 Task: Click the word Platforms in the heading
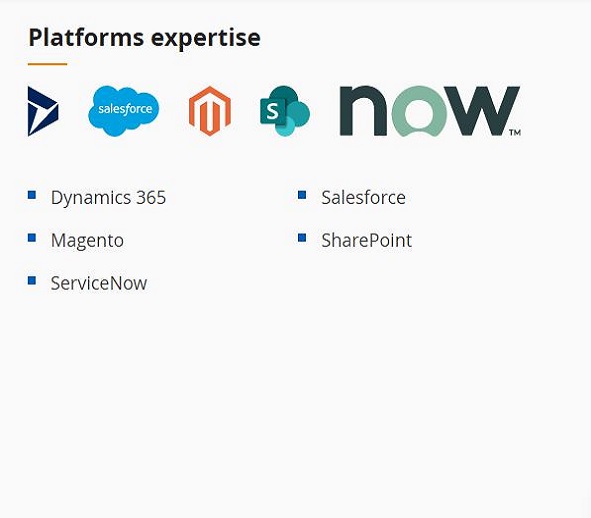86,38
